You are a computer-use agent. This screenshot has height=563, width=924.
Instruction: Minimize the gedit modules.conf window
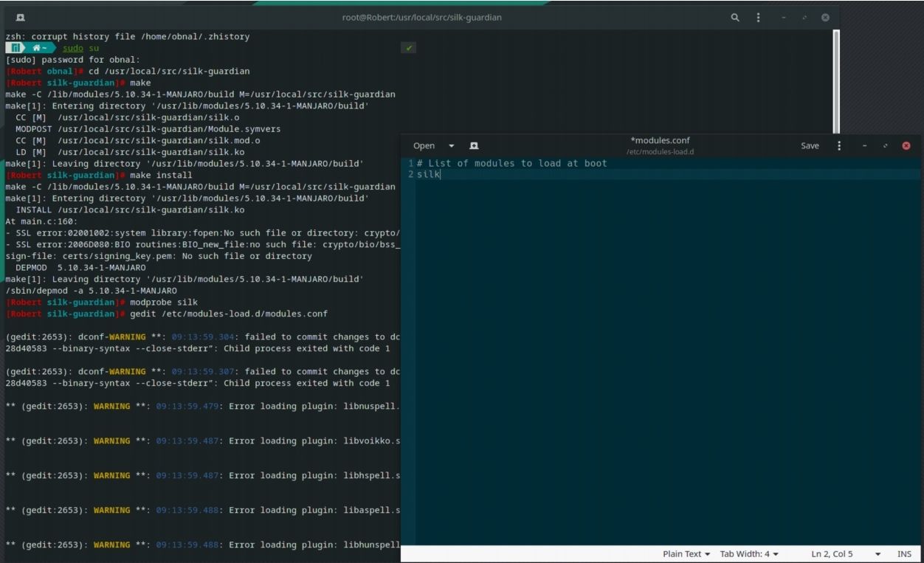click(865, 146)
